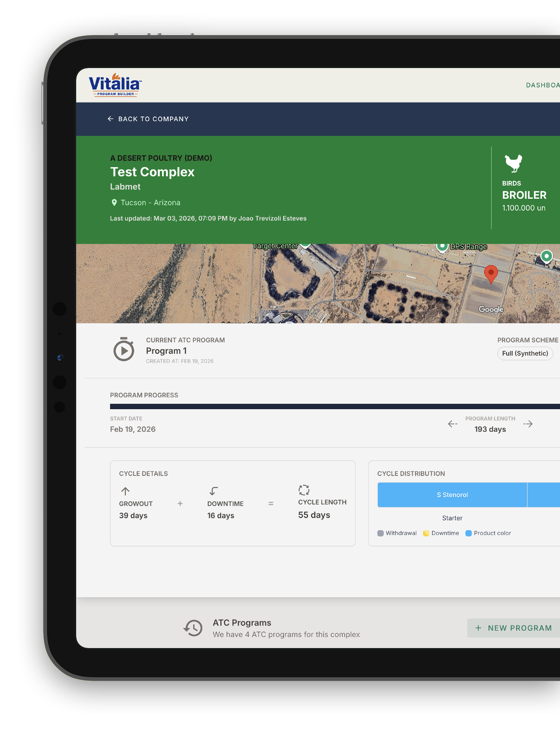Click the BROILER bird type label

[524, 195]
